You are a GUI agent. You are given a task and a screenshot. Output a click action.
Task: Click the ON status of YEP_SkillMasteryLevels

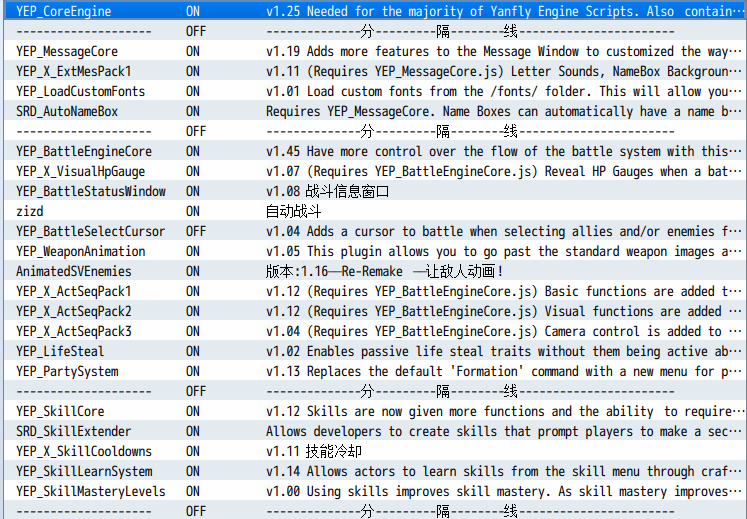193,491
